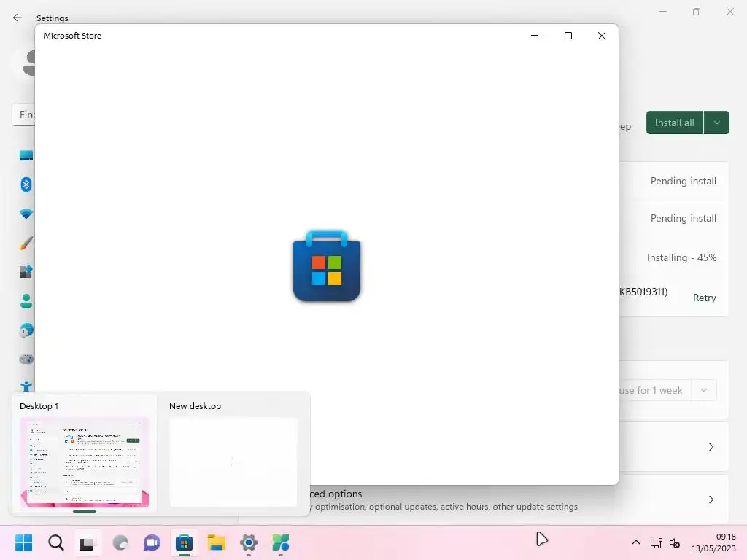The height and width of the screenshot is (560, 747).
Task: Click the Task View taskbar icon
Action: click(86, 542)
